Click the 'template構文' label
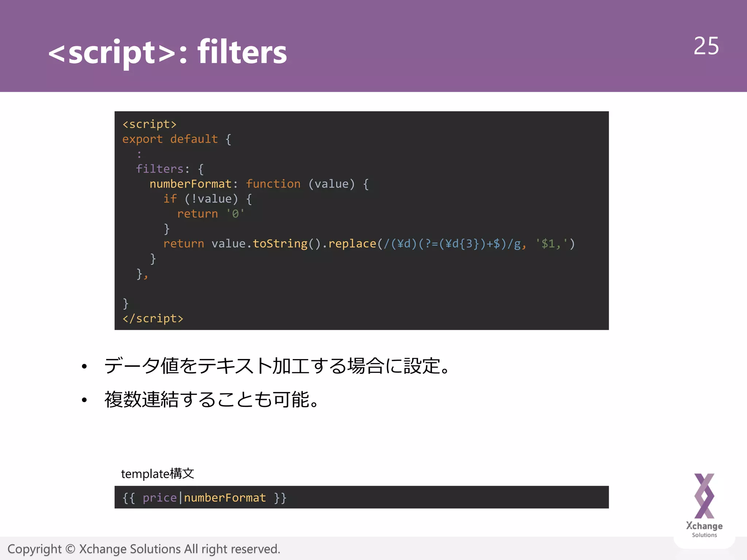This screenshot has width=747, height=560. pos(158,474)
